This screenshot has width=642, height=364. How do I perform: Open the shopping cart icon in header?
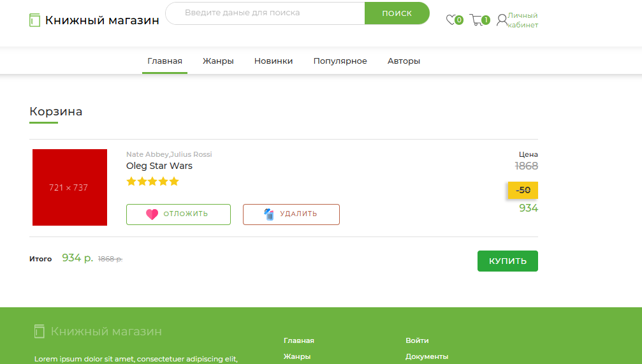[x=476, y=20]
